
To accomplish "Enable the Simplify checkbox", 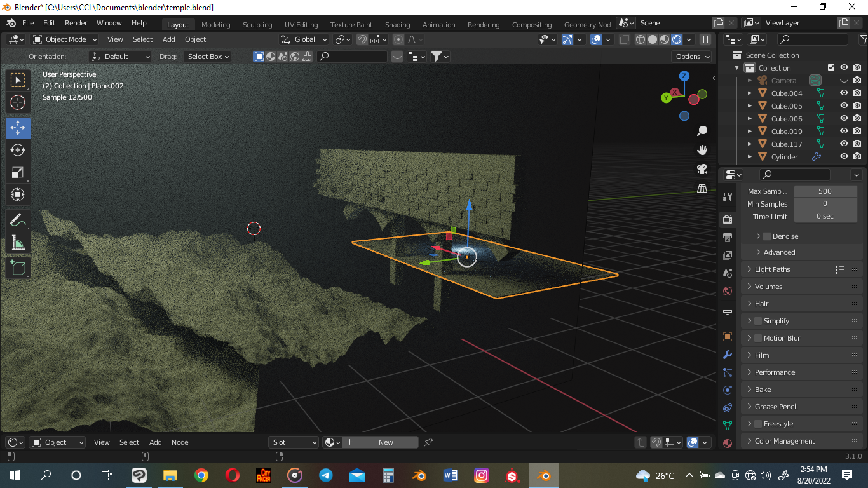I will tap(758, 321).
